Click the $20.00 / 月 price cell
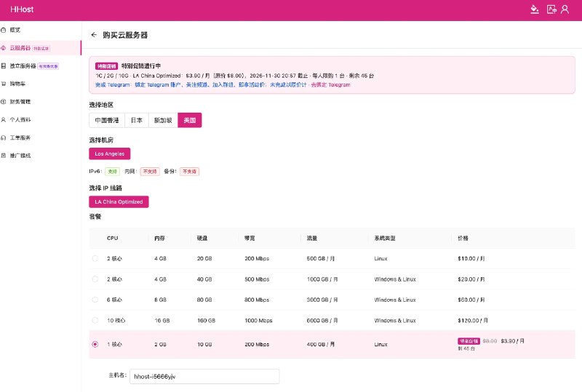Viewport: 582px width, 392px height. pyautogui.click(x=471, y=279)
